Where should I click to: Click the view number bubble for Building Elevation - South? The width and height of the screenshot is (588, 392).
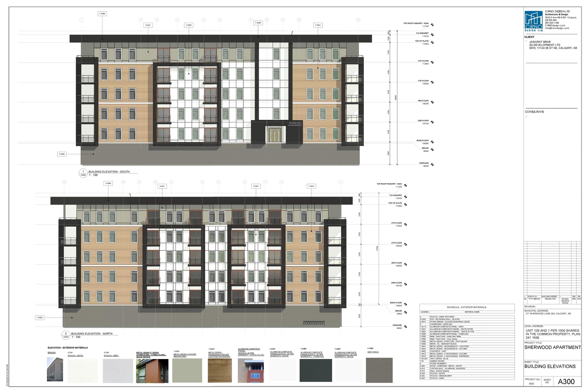84,173
